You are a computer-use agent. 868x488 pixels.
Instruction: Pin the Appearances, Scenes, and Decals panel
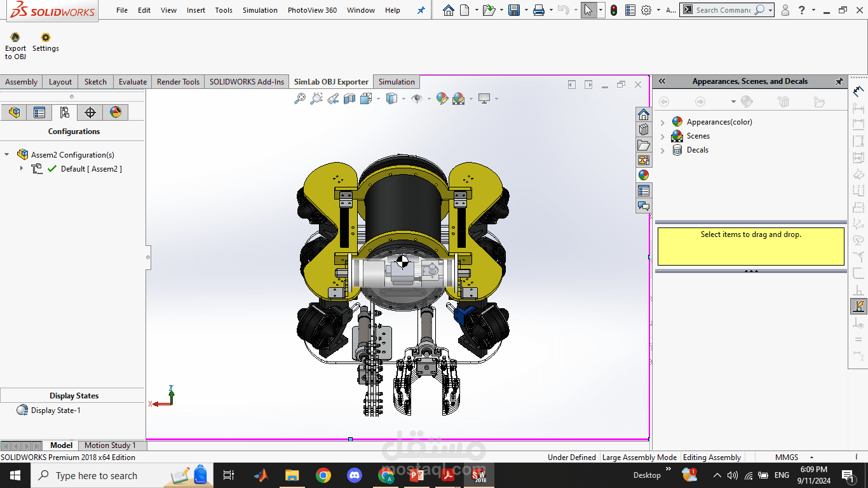839,81
